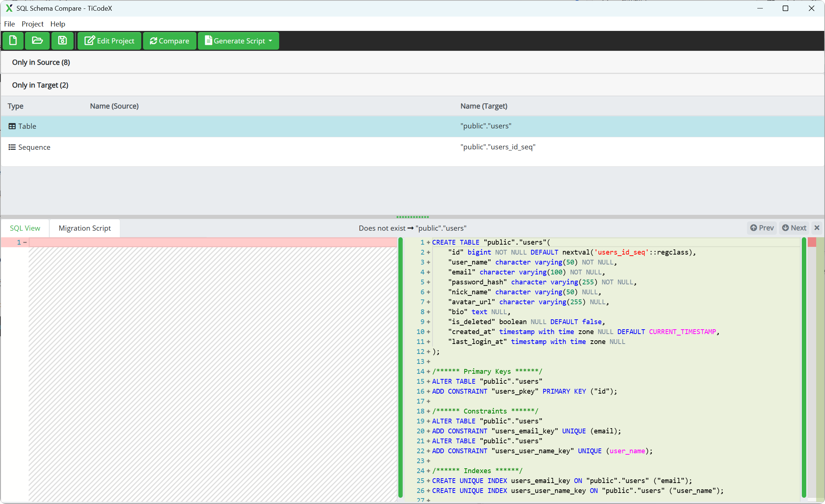
Task: Click the Save Project disk icon
Action: (x=63, y=40)
